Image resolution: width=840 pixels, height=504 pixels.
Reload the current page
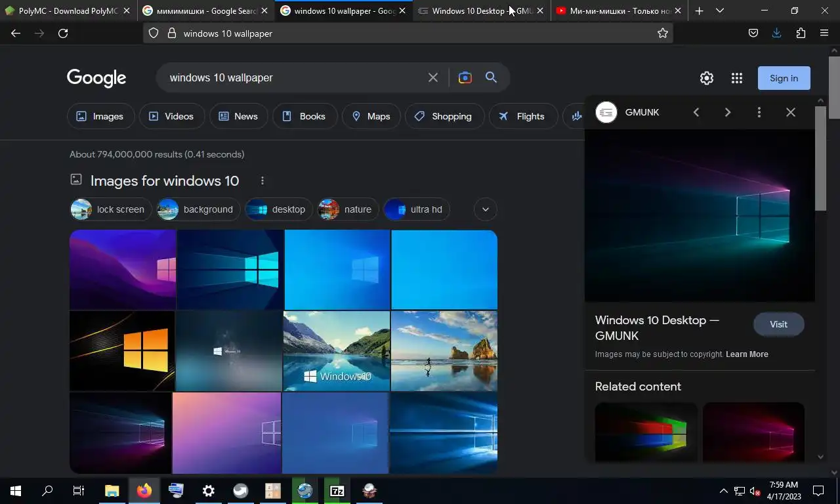(63, 33)
